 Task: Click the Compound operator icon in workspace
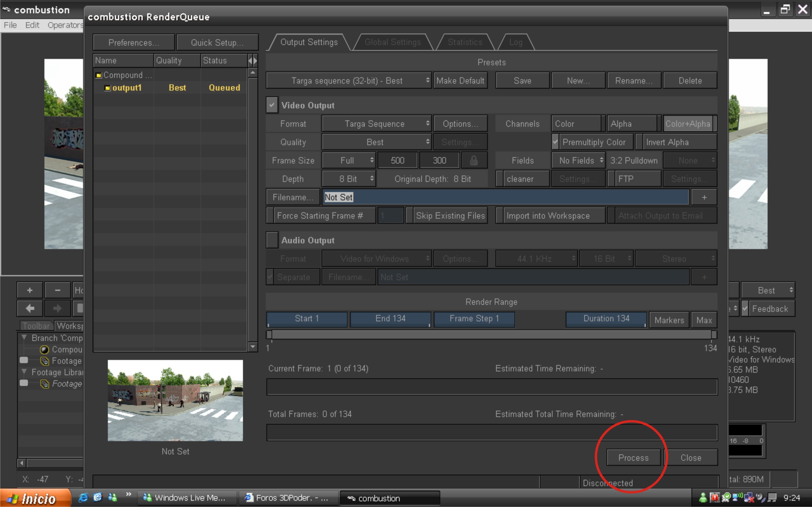pos(44,350)
